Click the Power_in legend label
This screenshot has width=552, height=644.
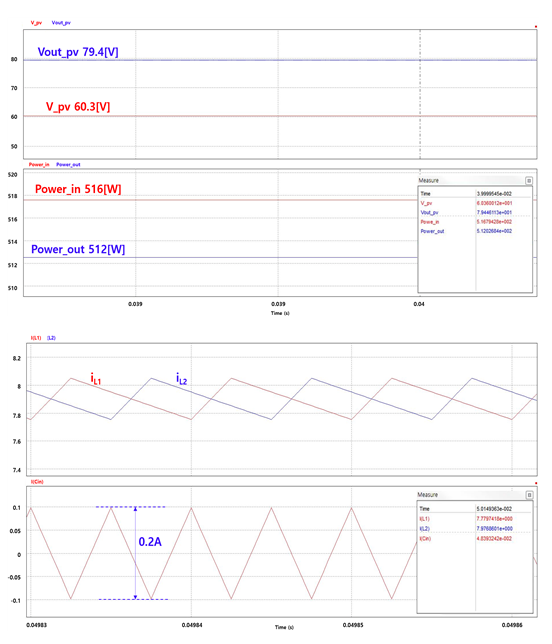coord(39,164)
